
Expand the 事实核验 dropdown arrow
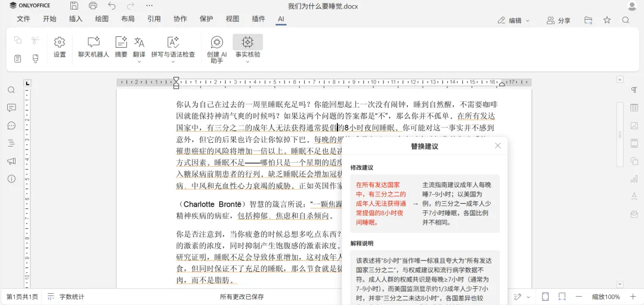(x=247, y=61)
